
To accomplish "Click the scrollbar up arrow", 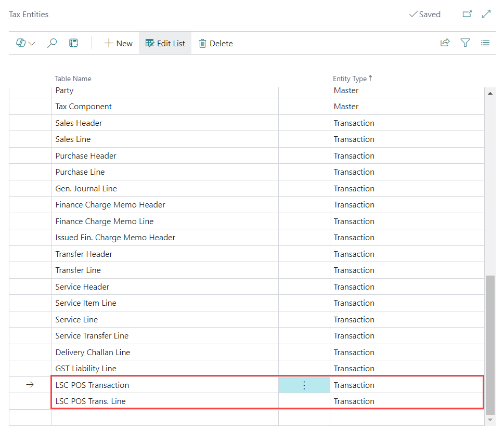I will pyautogui.click(x=489, y=93).
